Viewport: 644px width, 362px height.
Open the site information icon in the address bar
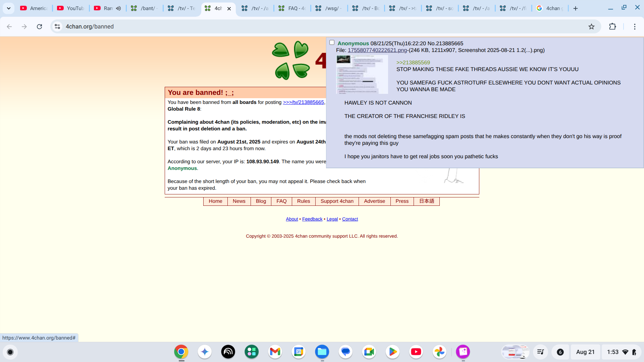pyautogui.click(x=57, y=26)
